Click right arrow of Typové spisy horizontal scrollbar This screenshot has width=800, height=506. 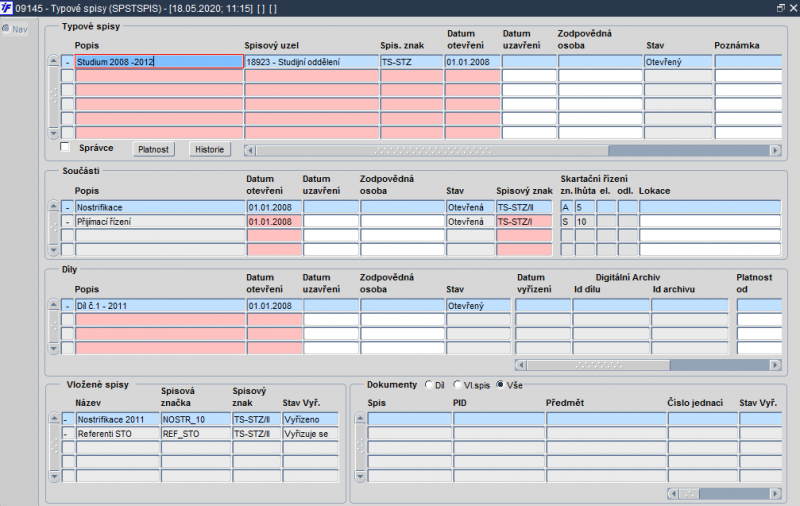[x=776, y=150]
